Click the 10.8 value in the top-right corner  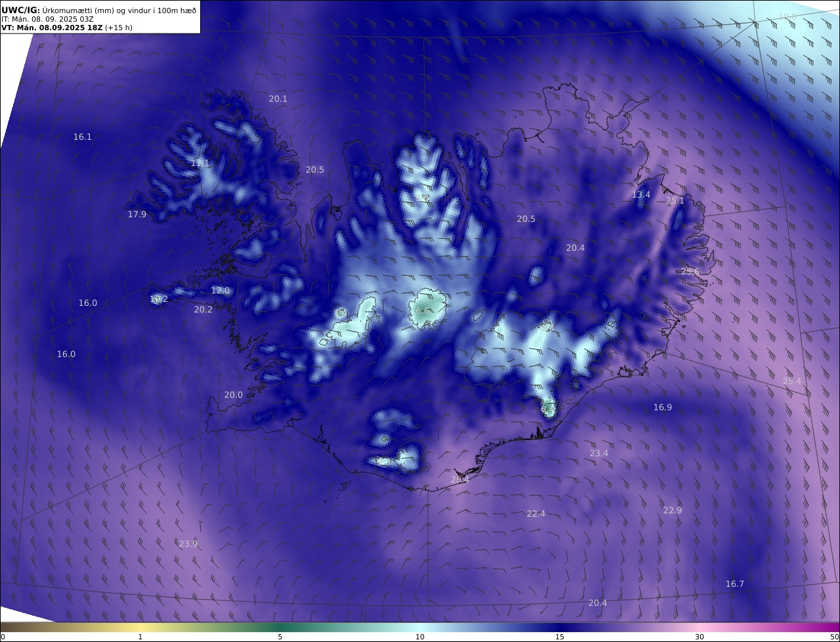click(x=787, y=16)
